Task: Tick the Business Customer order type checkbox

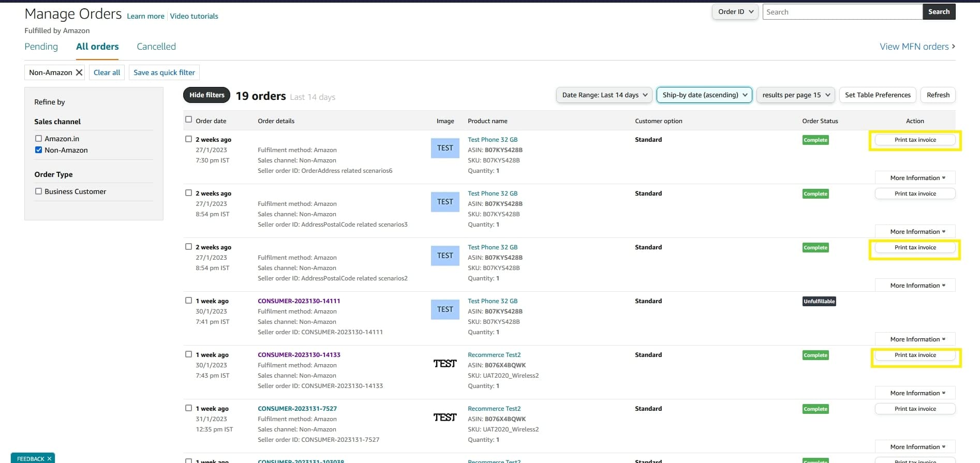Action: coord(38,191)
